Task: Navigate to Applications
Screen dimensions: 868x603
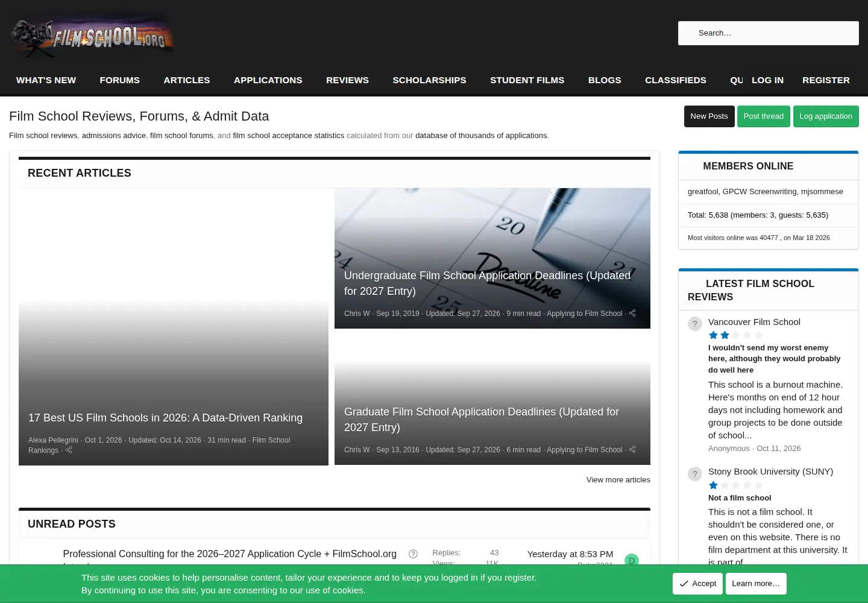Action: tap(268, 80)
